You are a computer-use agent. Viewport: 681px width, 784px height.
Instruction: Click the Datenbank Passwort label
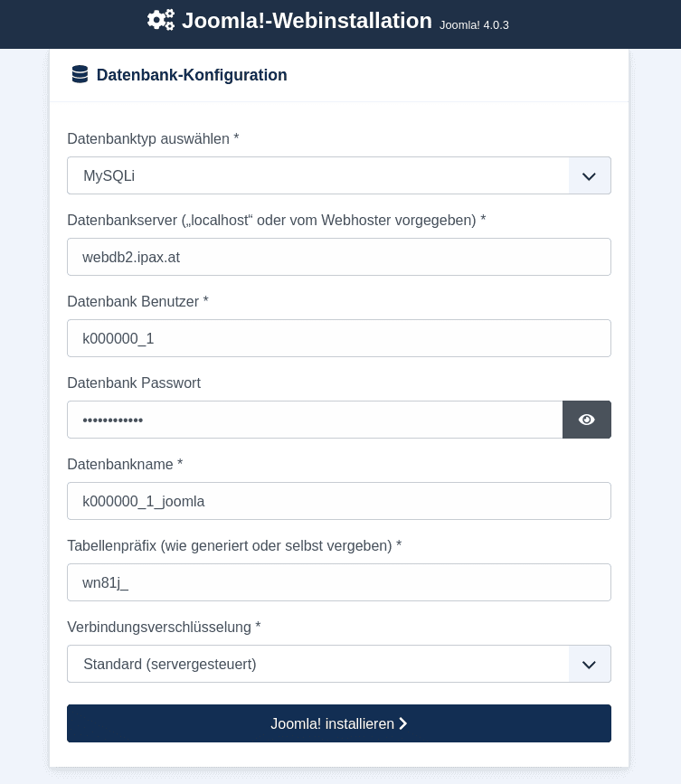tap(134, 383)
